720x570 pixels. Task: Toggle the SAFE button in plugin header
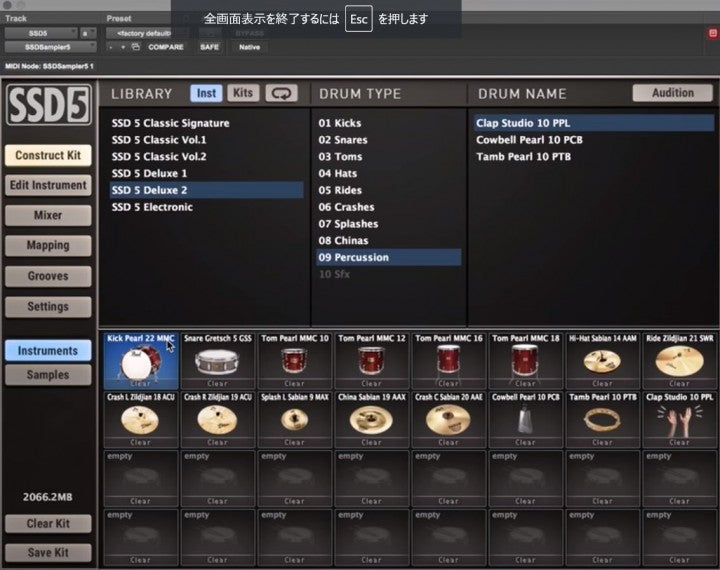pyautogui.click(x=209, y=47)
